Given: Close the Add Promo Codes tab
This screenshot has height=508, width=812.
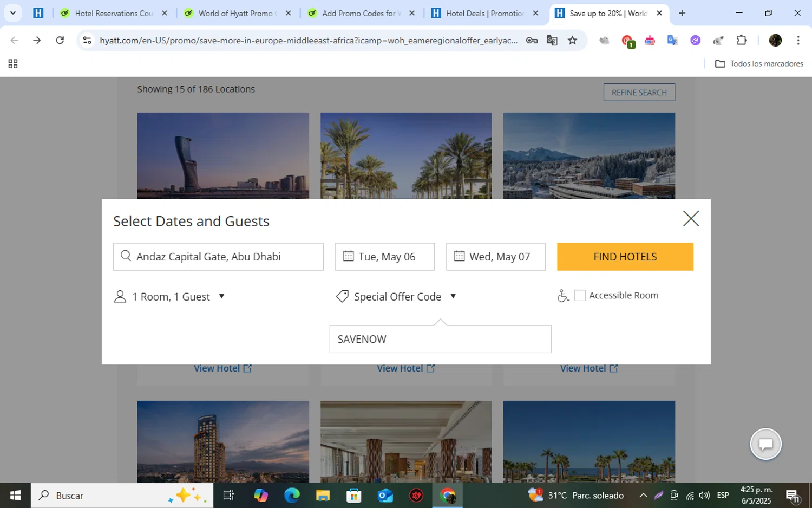Looking at the screenshot, I should pos(412,13).
